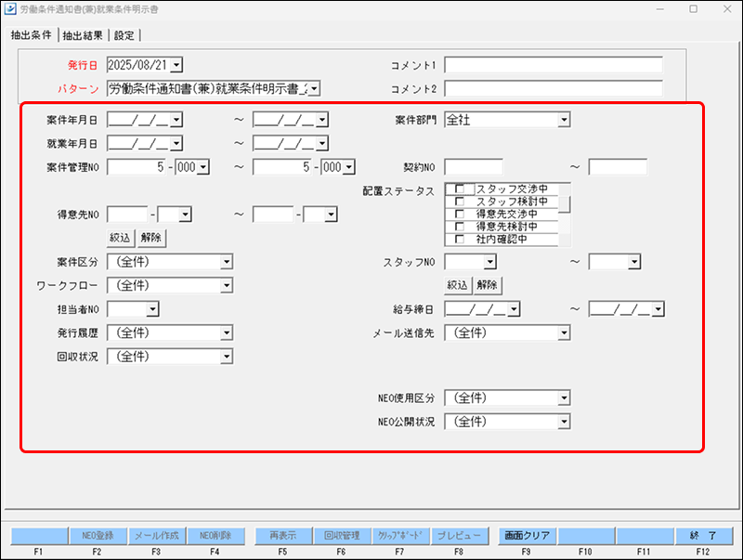This screenshot has height=560, width=743.
Task: Open 案件年月日 end date dropdown
Action: click(x=322, y=120)
